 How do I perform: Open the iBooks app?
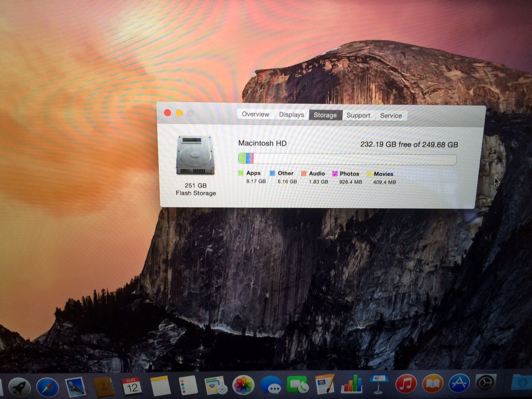pos(432,383)
